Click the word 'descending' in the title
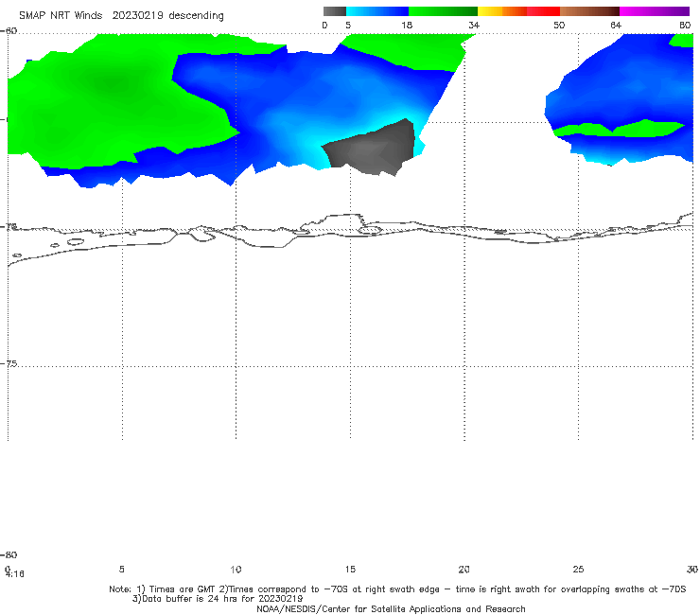 tap(196, 16)
